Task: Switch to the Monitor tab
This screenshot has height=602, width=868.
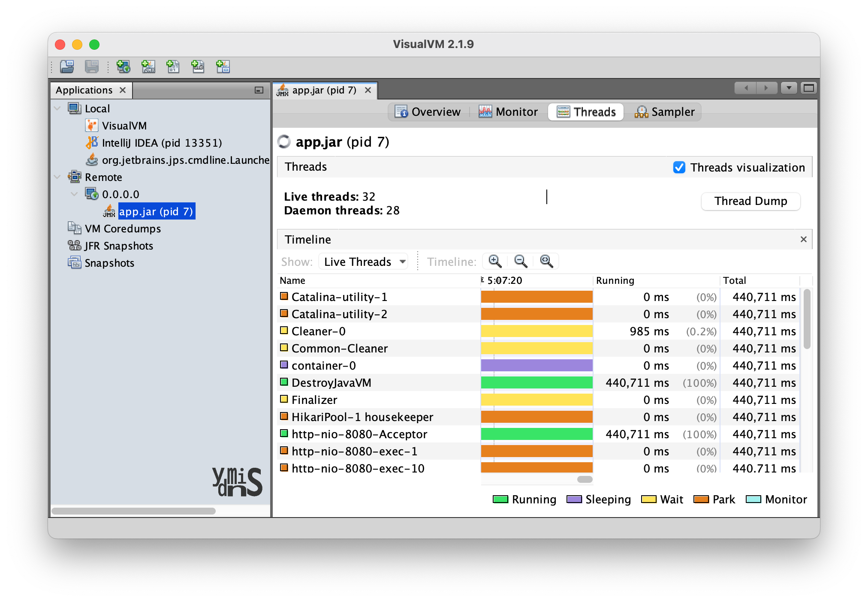Action: tap(509, 112)
